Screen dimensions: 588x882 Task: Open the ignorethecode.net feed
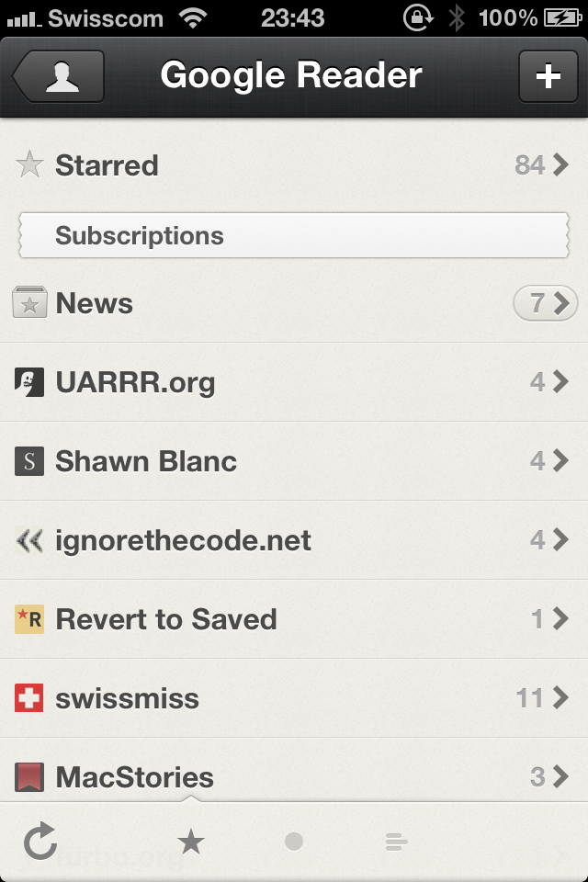coord(294,540)
